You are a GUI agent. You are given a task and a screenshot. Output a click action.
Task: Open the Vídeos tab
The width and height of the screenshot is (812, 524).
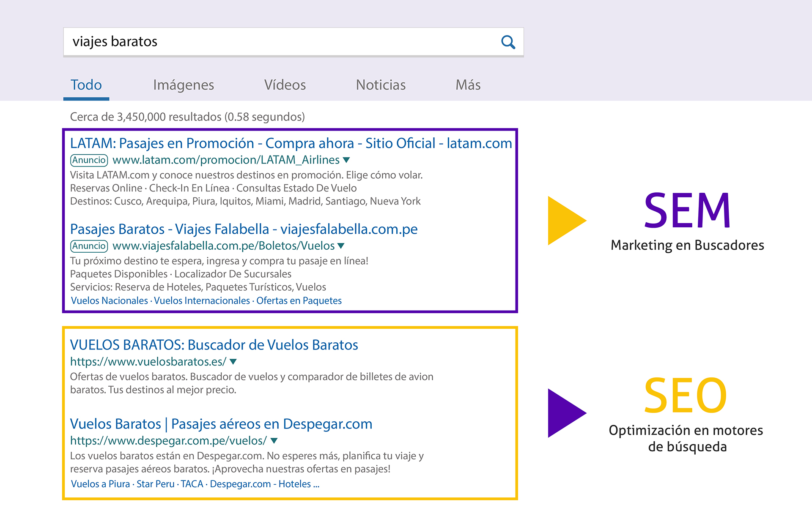285,85
